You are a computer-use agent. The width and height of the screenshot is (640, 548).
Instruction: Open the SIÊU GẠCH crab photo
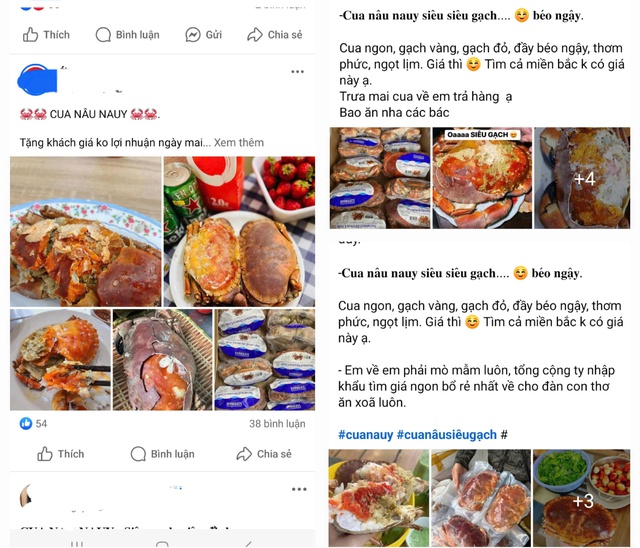tap(482, 178)
